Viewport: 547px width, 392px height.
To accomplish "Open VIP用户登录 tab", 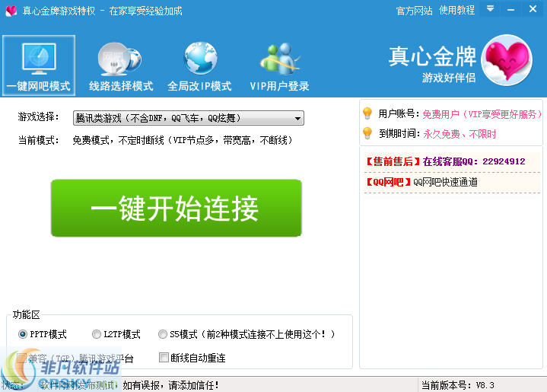I will [279, 65].
